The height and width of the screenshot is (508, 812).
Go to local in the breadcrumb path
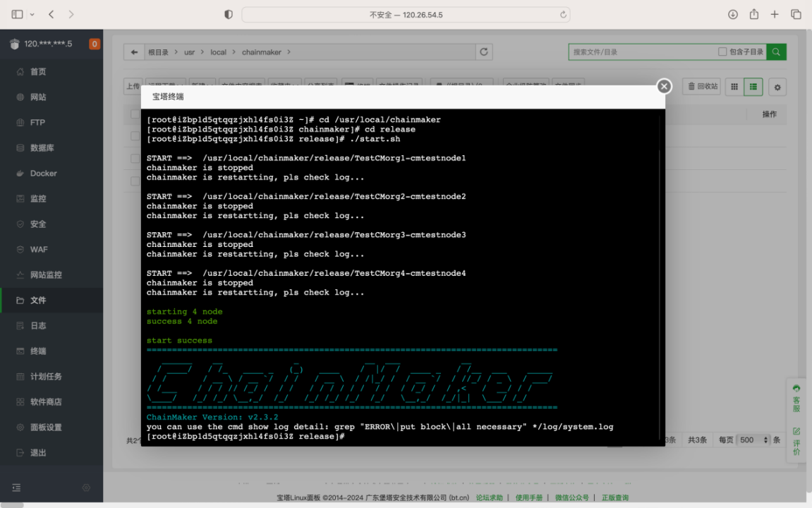218,52
